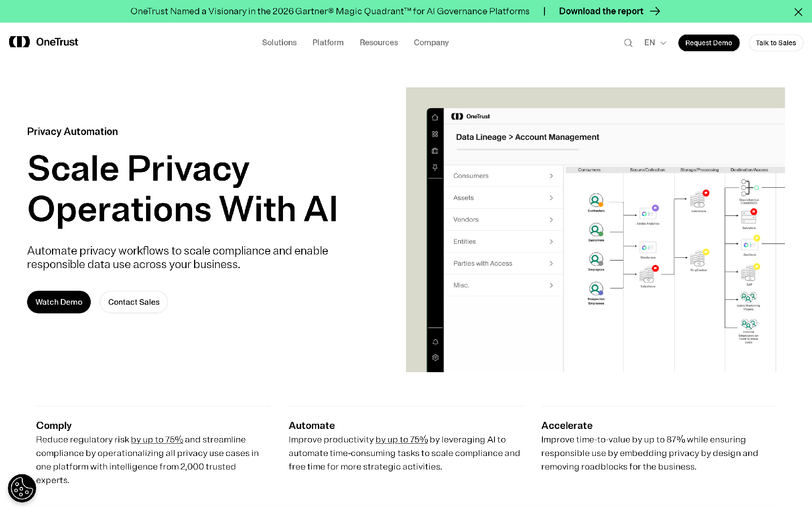Click the Privacy Automation label
812x508 pixels.
(x=72, y=131)
